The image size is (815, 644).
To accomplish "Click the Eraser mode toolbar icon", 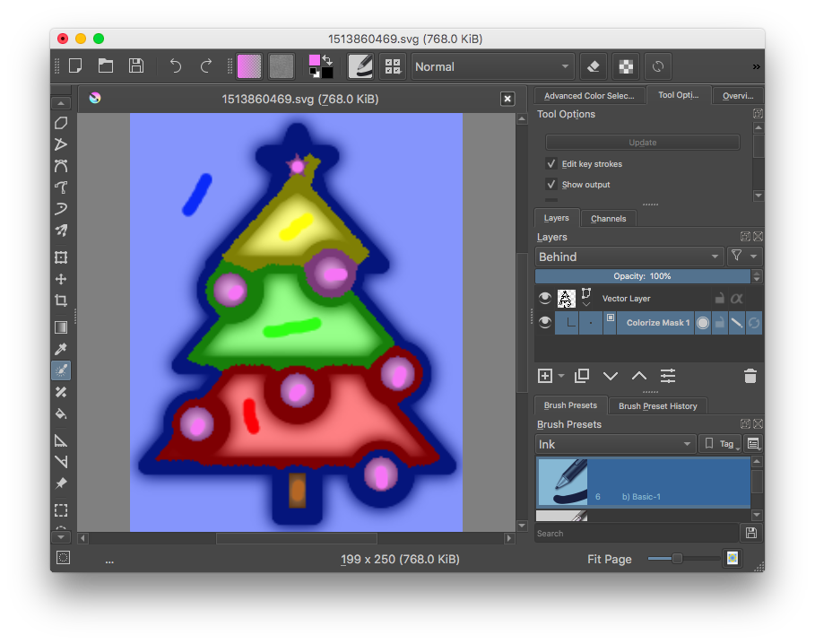I will pos(593,65).
